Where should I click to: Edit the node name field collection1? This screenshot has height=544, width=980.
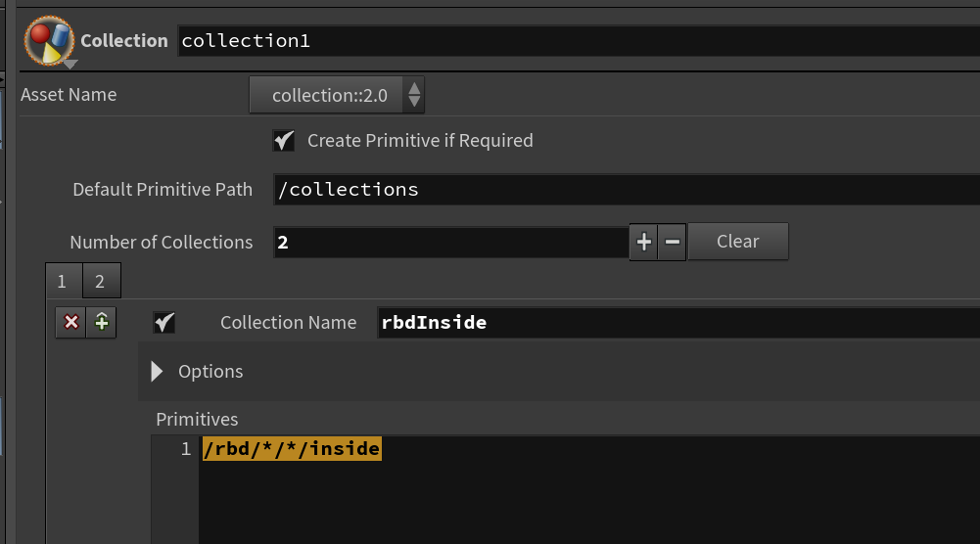coord(579,41)
